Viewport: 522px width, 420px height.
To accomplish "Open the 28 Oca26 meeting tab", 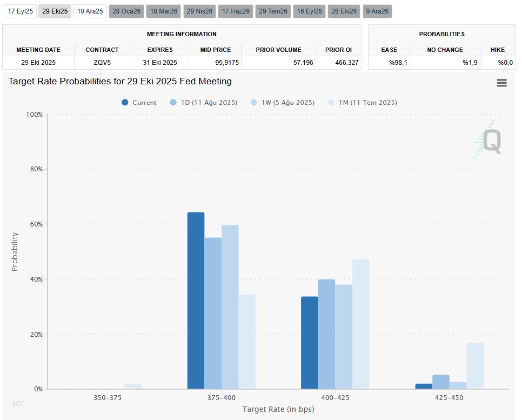I will (x=126, y=11).
